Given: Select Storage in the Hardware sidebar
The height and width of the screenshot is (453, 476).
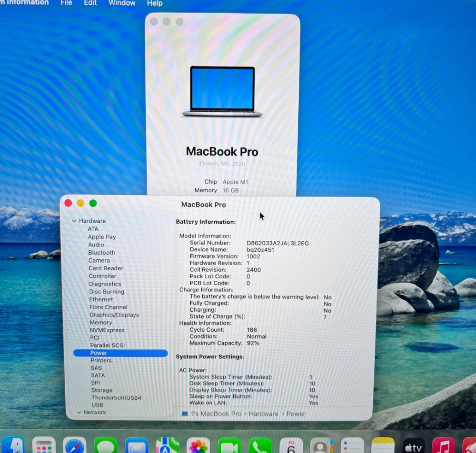Looking at the screenshot, I should click(x=101, y=390).
